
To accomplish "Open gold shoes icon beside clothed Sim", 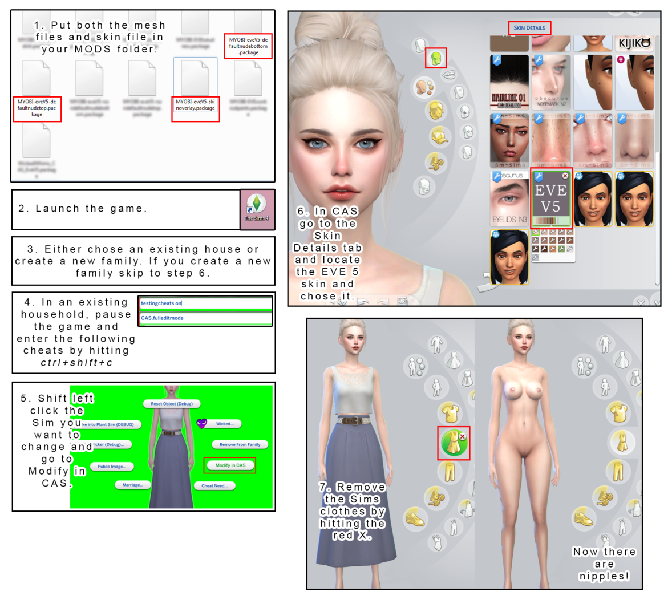I will (415, 519).
